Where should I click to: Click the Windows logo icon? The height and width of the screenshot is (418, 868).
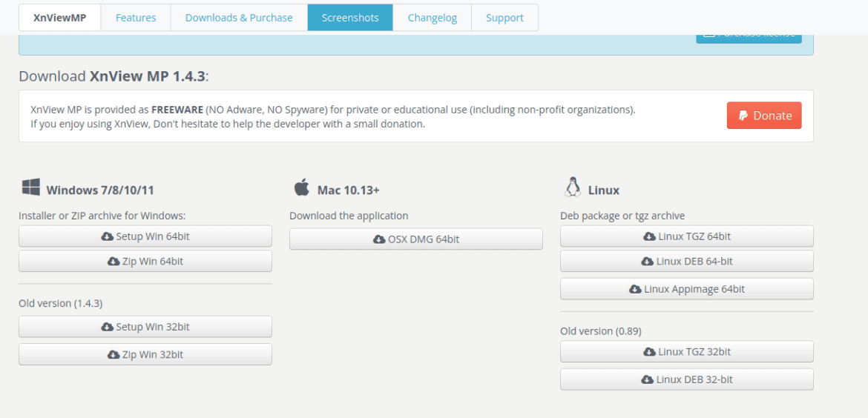(30, 188)
